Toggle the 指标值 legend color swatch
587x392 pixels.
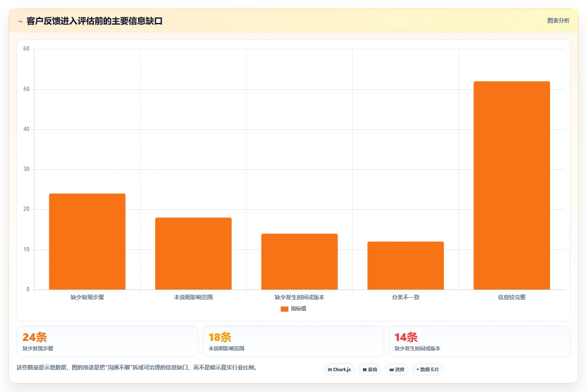[284, 309]
